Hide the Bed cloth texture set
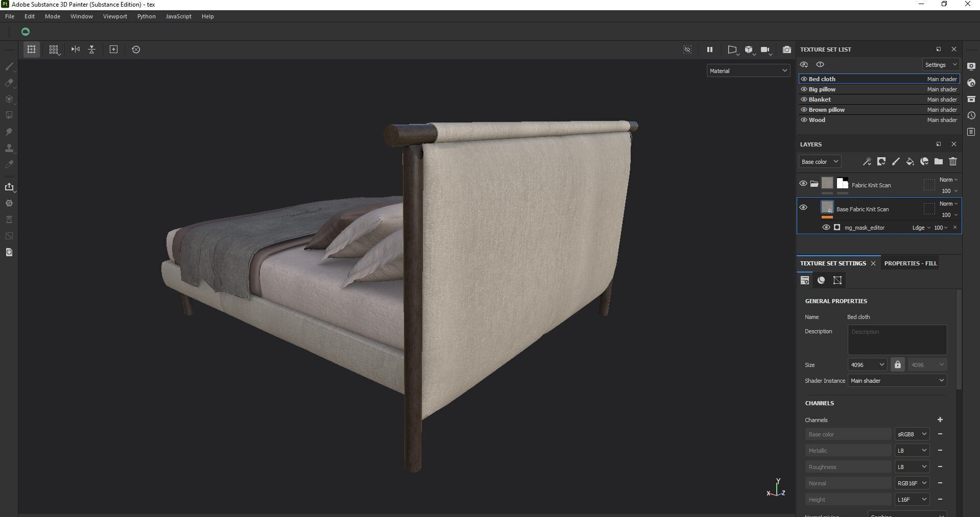This screenshot has height=517, width=980. pos(804,79)
